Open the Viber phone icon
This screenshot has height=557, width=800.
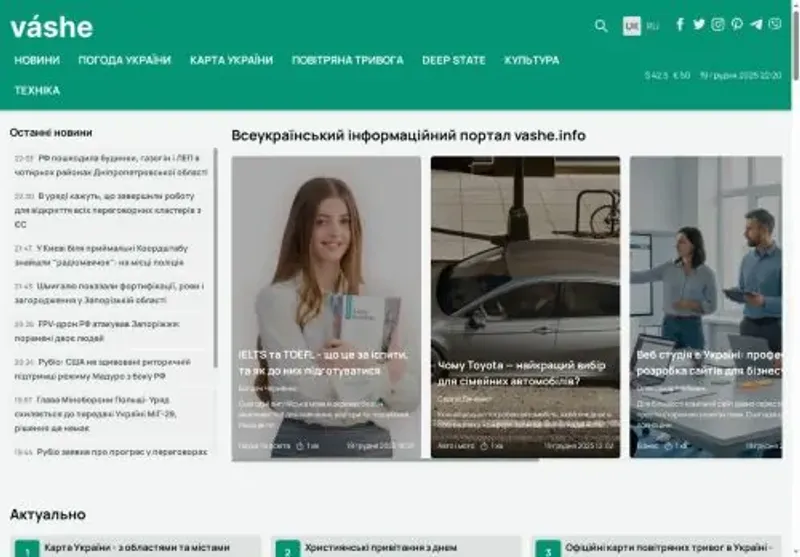point(775,24)
